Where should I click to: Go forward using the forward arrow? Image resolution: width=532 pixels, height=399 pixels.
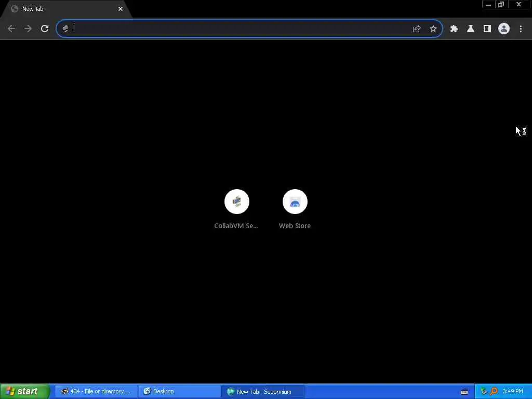click(x=28, y=29)
